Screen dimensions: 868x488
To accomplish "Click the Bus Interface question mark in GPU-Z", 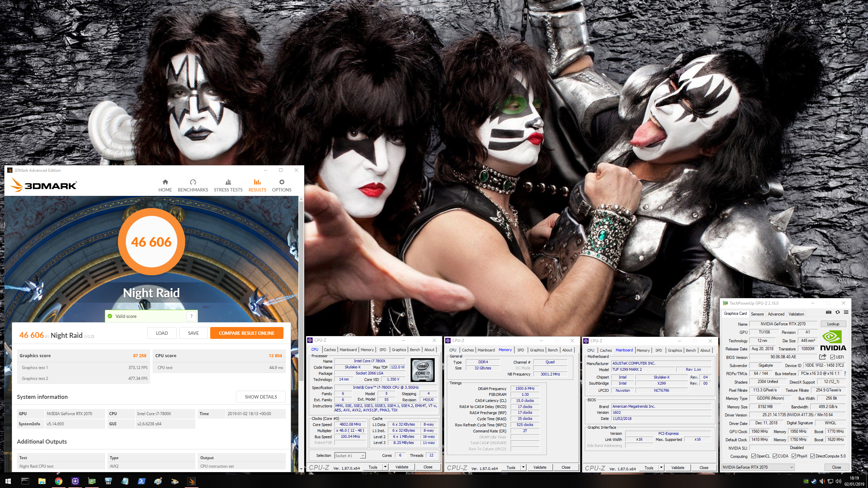I will (x=845, y=373).
